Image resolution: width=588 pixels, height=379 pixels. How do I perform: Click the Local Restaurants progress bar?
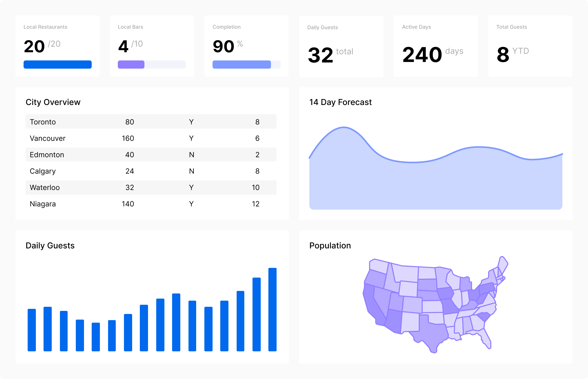point(58,65)
